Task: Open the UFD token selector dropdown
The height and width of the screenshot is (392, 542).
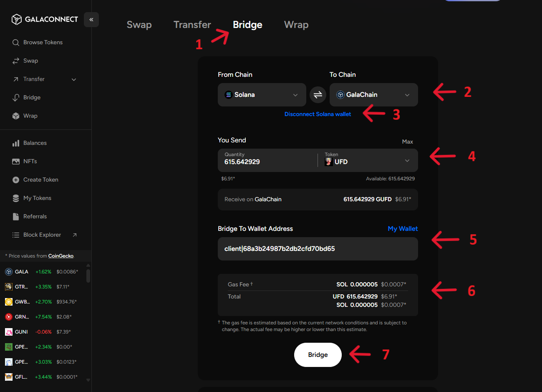Action: click(369, 161)
